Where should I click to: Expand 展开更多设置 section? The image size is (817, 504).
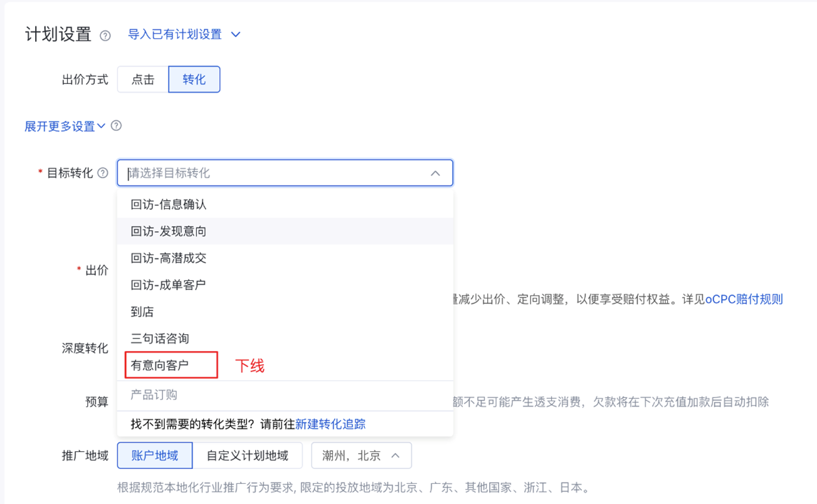tap(65, 127)
